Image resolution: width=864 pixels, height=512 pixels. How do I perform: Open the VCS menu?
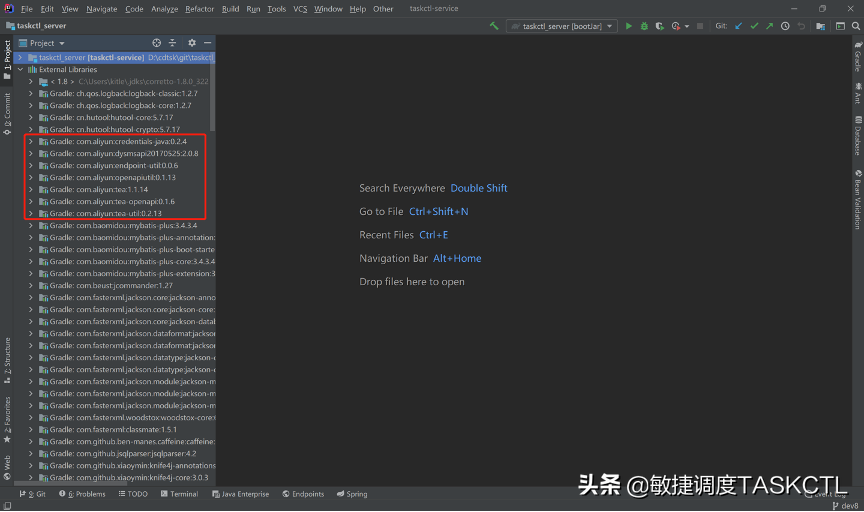[x=300, y=9]
